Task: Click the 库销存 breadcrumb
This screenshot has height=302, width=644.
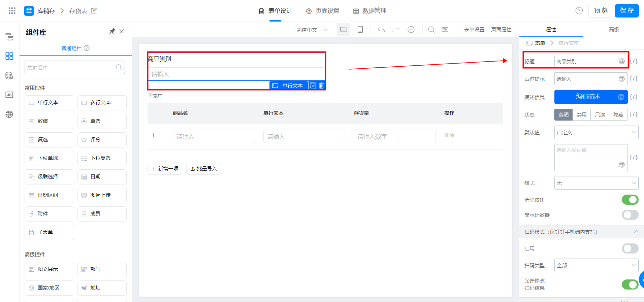Action: (46, 11)
